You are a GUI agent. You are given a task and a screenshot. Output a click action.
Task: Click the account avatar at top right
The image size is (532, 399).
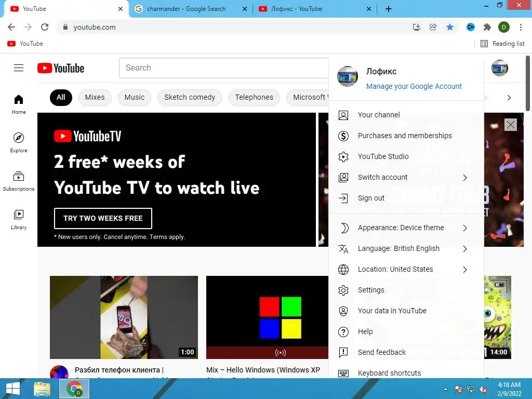499,68
